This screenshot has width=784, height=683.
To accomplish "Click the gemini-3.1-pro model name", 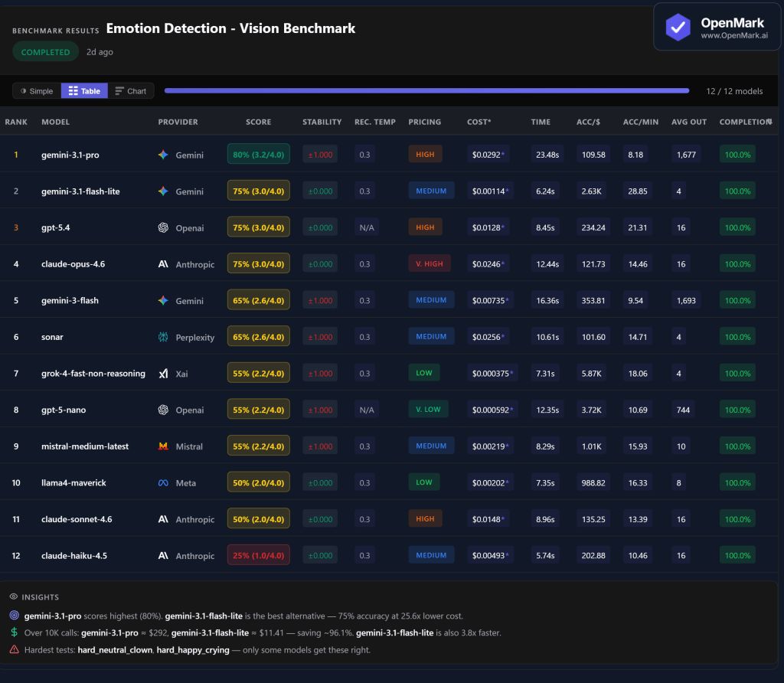I will tap(70, 155).
